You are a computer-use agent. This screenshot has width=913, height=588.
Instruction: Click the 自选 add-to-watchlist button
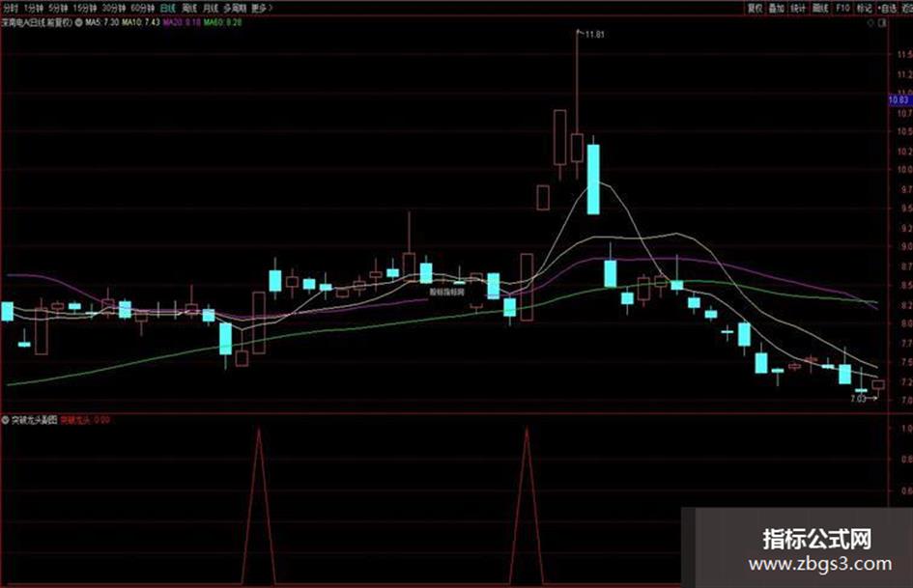(887, 8)
